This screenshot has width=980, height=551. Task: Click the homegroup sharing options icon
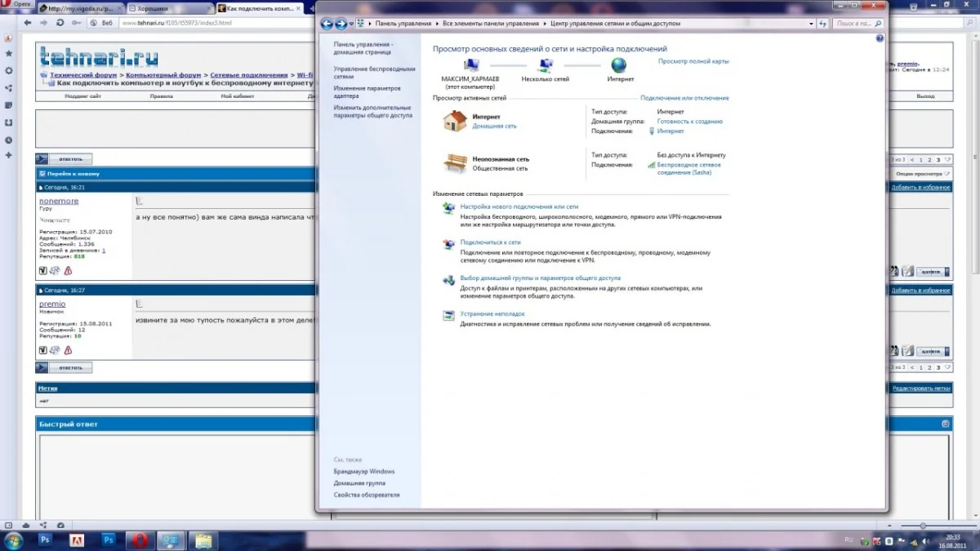(x=448, y=280)
